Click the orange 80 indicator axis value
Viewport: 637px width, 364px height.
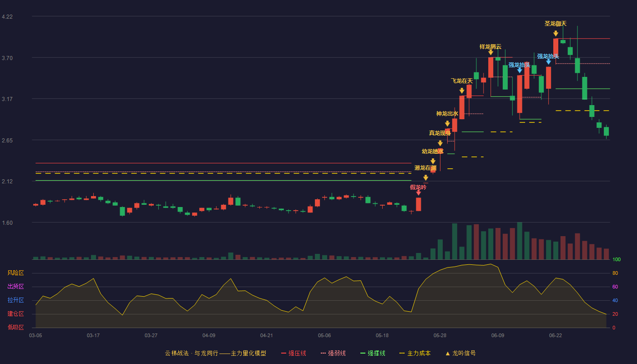point(615,273)
